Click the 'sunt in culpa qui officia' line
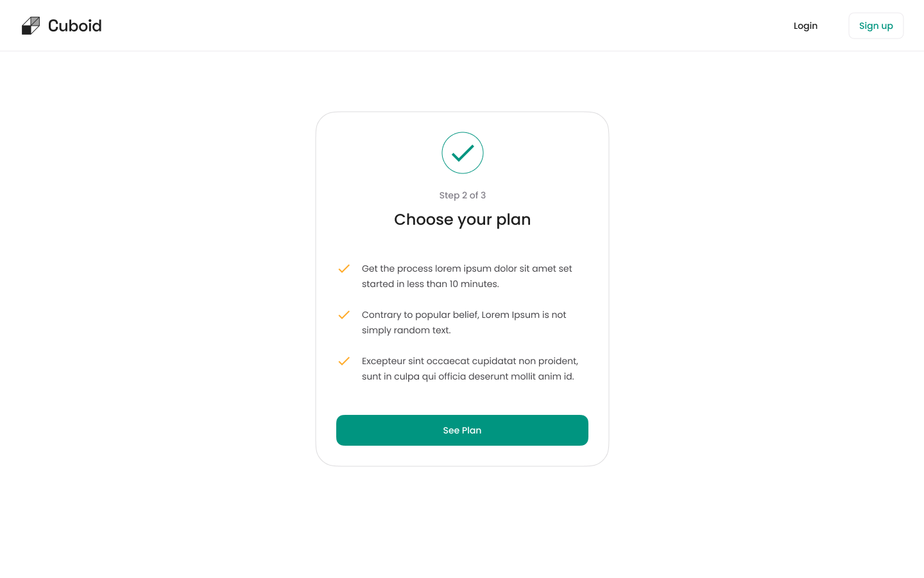 tap(468, 376)
